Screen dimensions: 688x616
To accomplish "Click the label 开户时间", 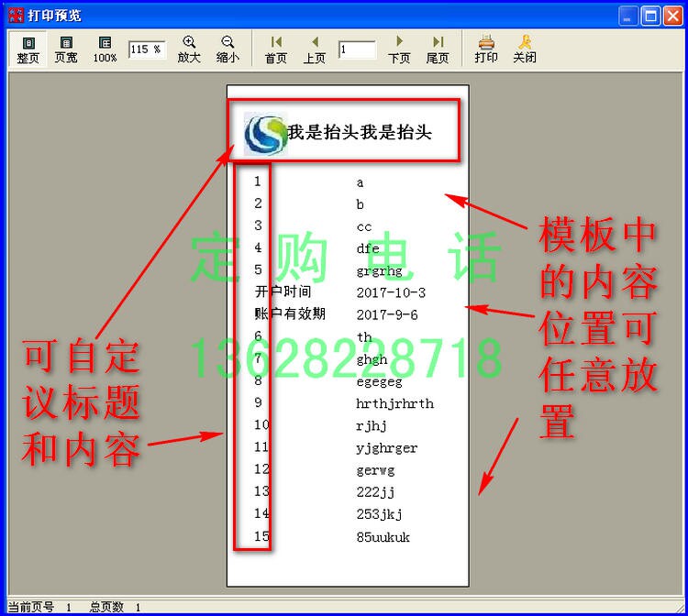I will tap(283, 291).
